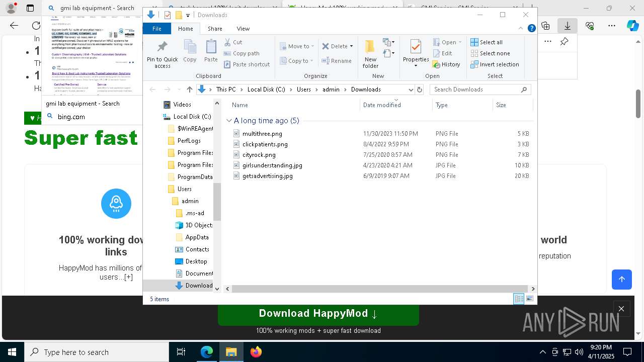Open address bar history dropdown
The width and height of the screenshot is (644, 362).
(x=411, y=89)
